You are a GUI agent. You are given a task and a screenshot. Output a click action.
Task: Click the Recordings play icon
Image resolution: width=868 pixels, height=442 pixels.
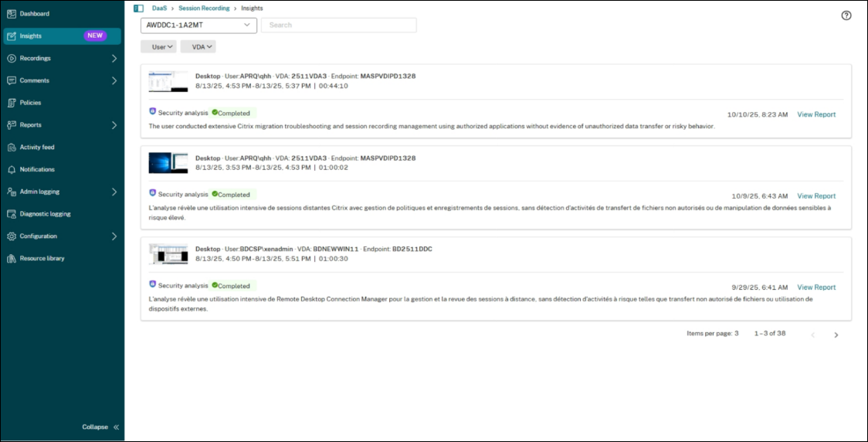tap(11, 58)
